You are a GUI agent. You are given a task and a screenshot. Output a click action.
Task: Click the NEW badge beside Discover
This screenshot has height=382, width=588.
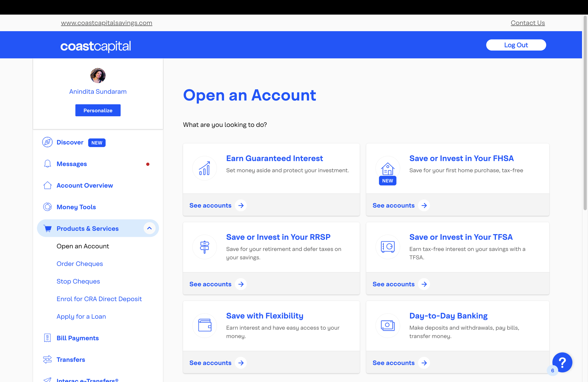tap(97, 143)
